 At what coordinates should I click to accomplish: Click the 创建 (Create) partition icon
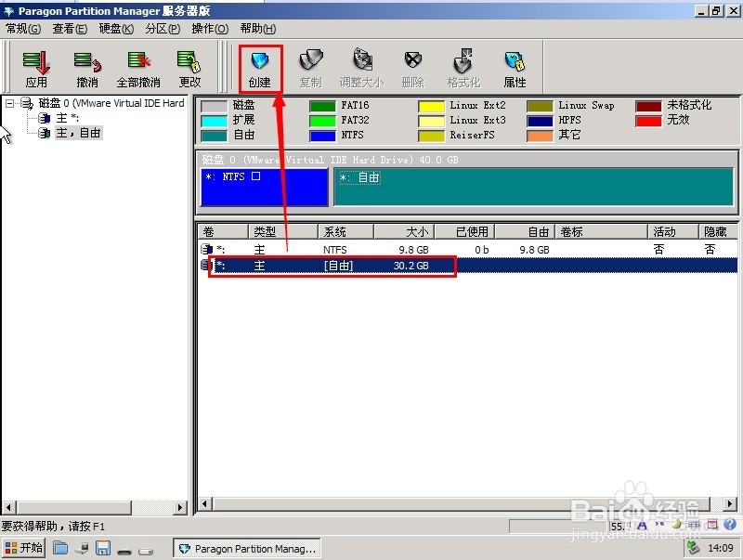260,68
